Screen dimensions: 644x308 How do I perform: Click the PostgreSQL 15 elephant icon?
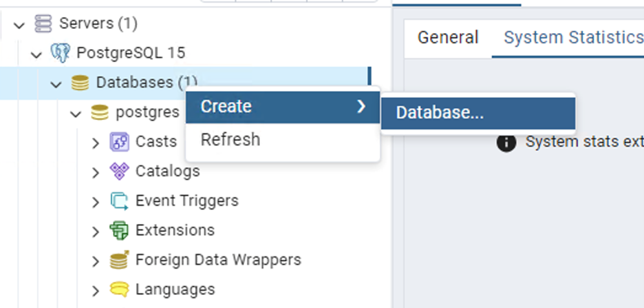[61, 53]
